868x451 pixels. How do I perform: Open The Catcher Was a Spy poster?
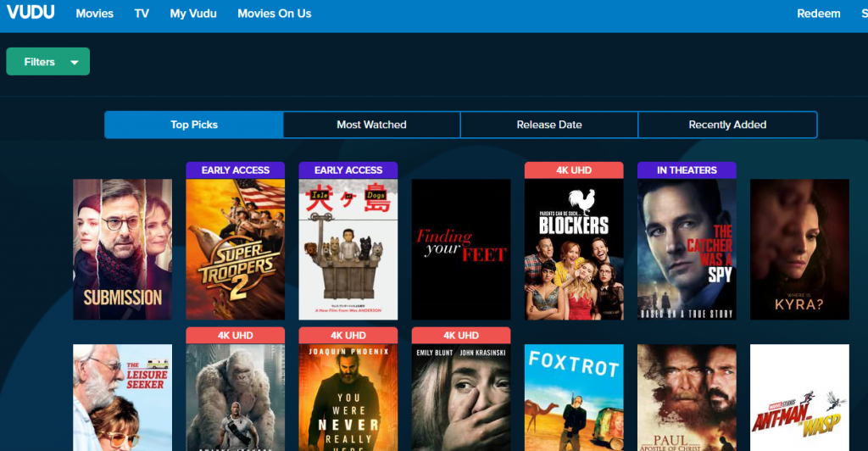point(687,249)
